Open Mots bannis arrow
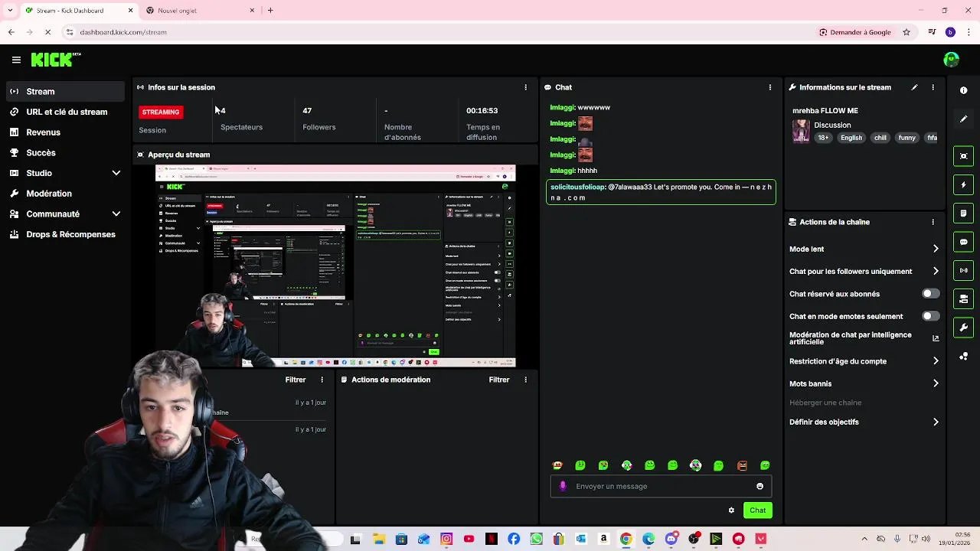The image size is (980, 551). 936,383
